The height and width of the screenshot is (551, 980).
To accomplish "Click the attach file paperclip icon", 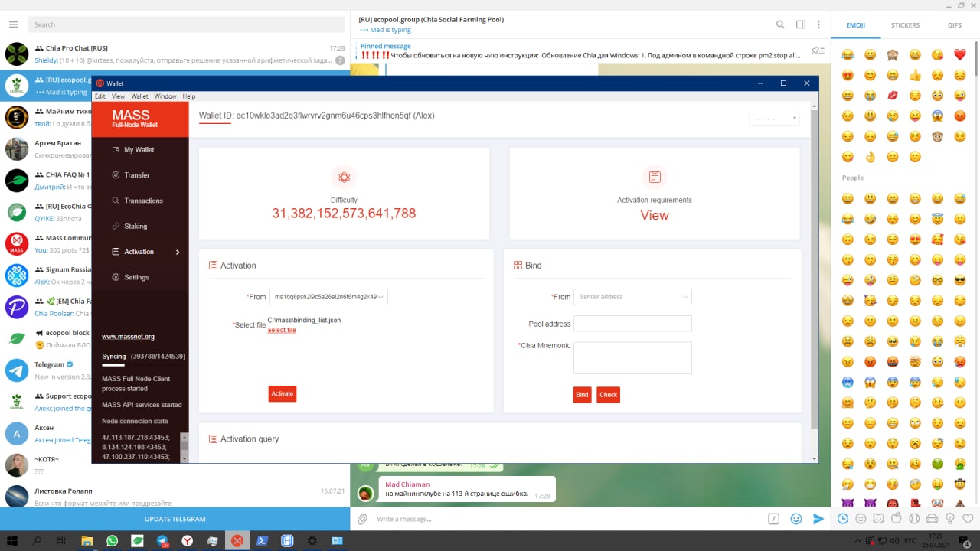I will (363, 519).
